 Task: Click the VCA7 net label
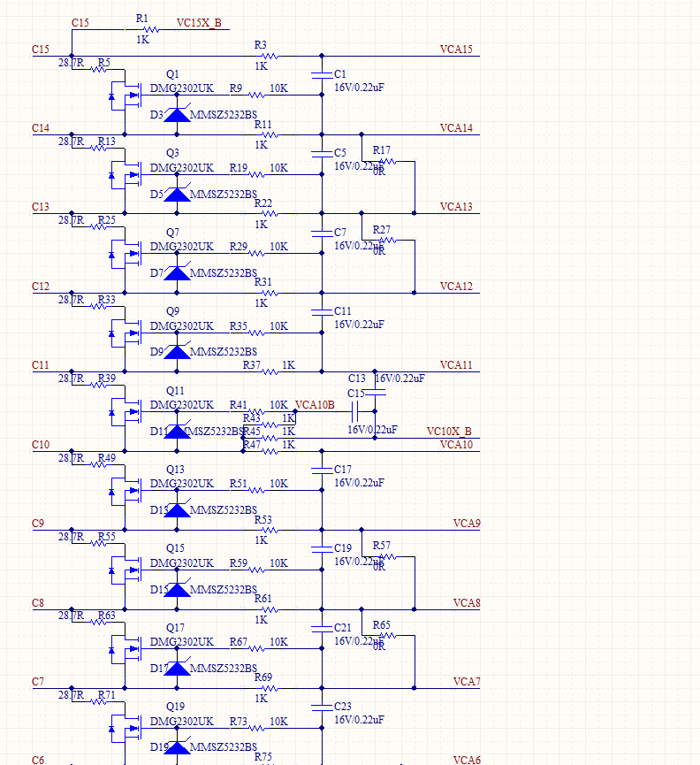point(467,682)
